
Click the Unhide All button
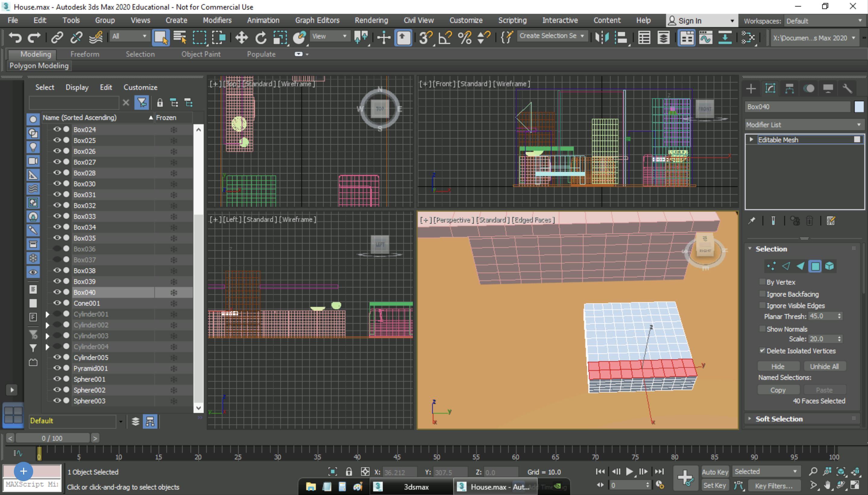click(x=823, y=366)
